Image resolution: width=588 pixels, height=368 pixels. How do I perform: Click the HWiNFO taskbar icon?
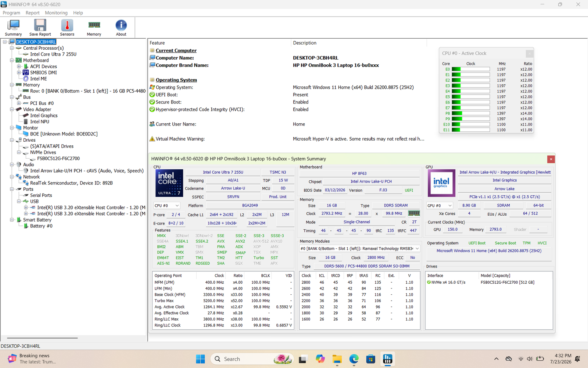[x=388, y=359]
